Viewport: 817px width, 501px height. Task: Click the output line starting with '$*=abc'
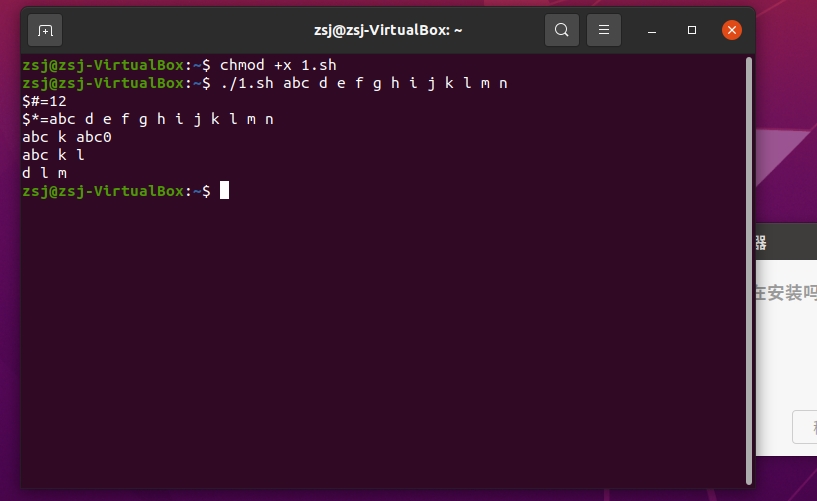tap(148, 119)
